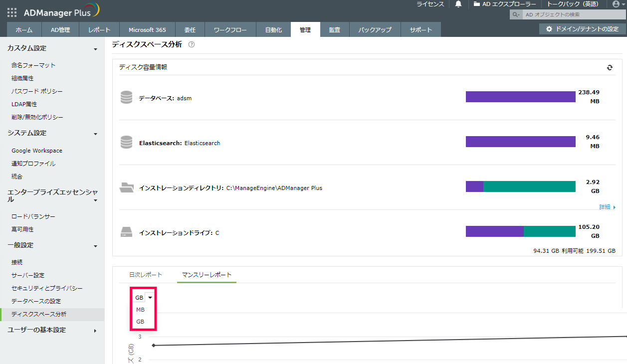Open 組織属性 in sidebar

(23, 78)
